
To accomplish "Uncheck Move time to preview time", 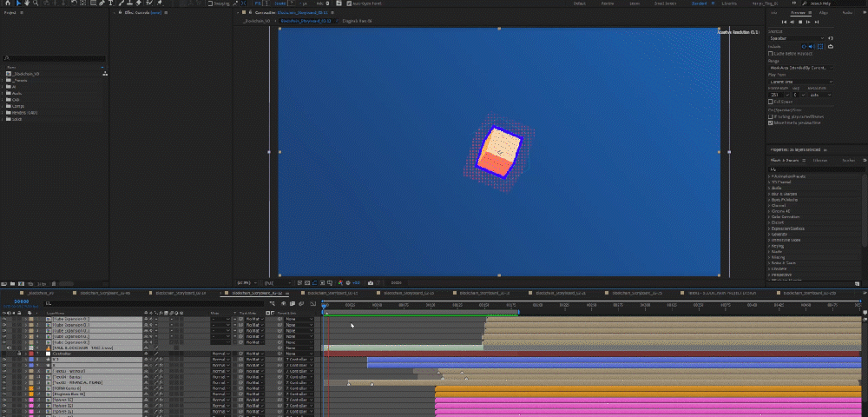I will (771, 122).
